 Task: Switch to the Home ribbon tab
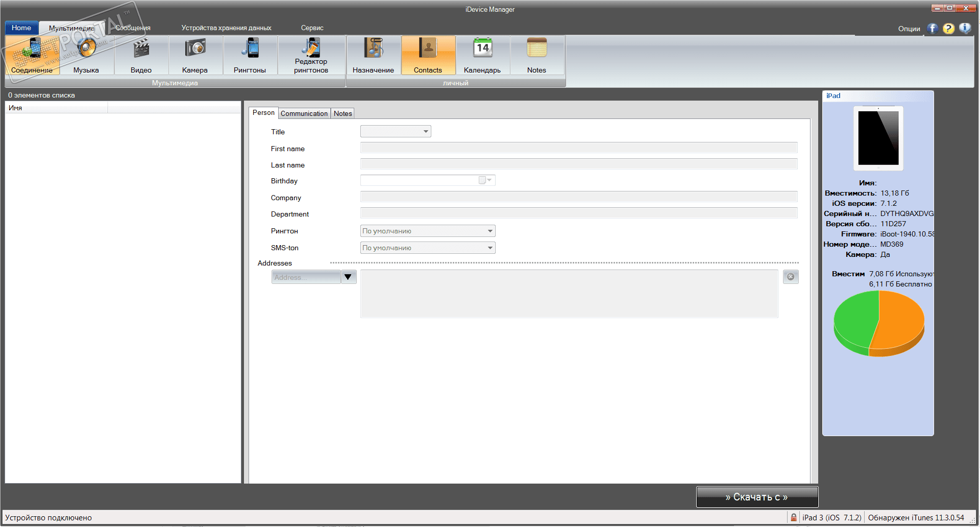pyautogui.click(x=21, y=28)
